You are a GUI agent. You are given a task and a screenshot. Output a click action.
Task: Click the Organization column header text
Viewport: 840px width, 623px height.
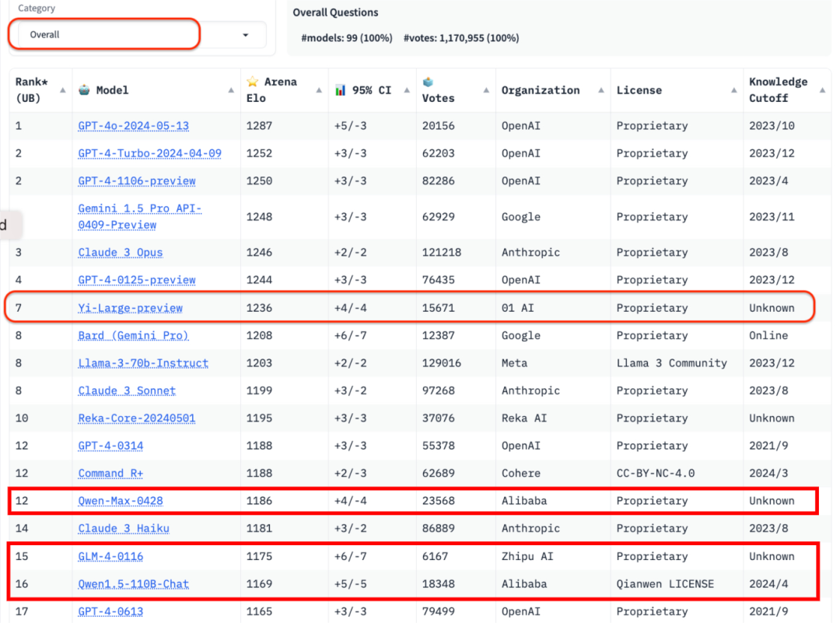541,90
